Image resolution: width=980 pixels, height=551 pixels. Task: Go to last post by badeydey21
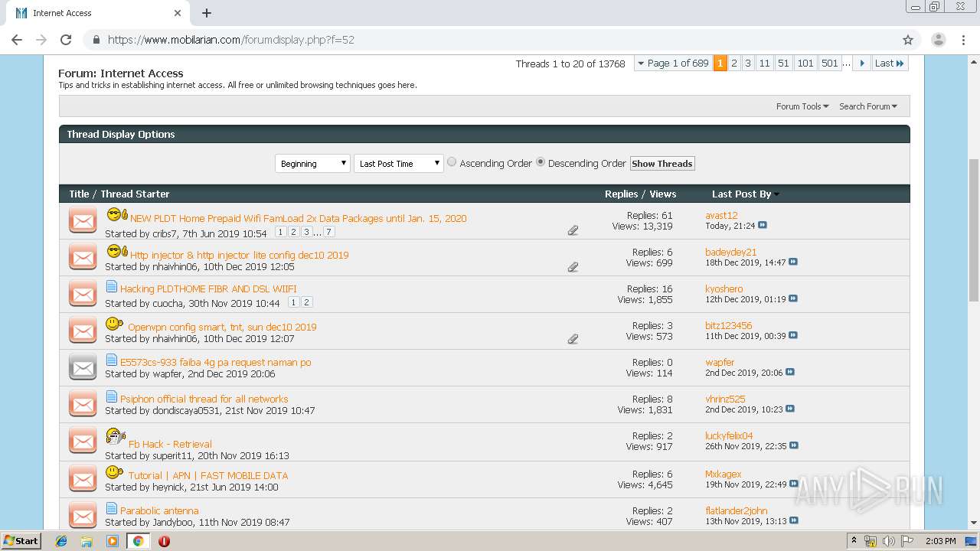click(793, 262)
